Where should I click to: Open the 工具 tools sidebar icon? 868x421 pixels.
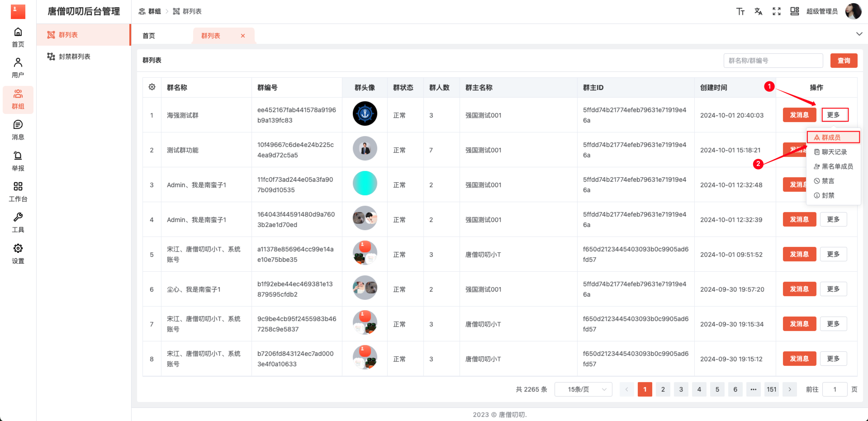pyautogui.click(x=18, y=222)
